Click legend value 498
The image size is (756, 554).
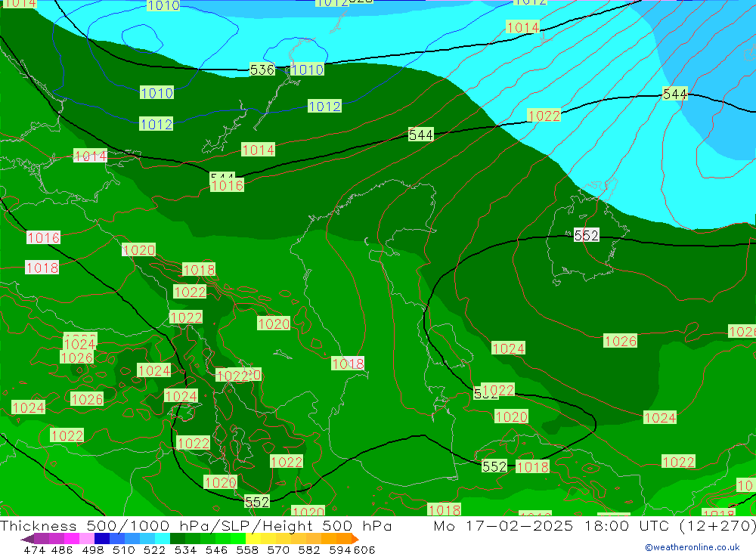[x=92, y=549]
